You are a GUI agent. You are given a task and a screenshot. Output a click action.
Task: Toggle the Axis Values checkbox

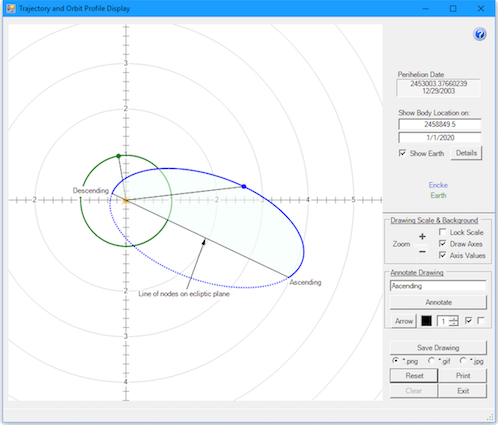443,255
